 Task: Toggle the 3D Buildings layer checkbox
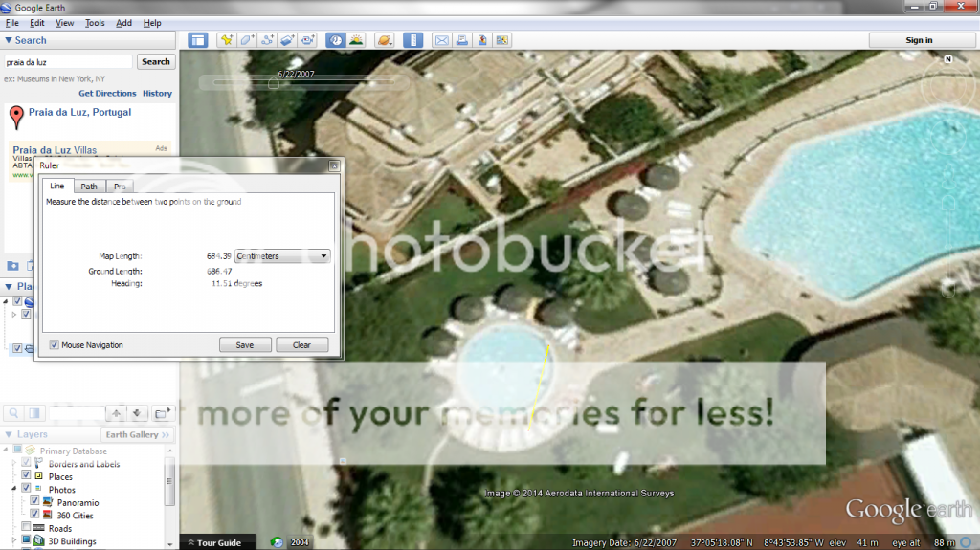(26, 540)
